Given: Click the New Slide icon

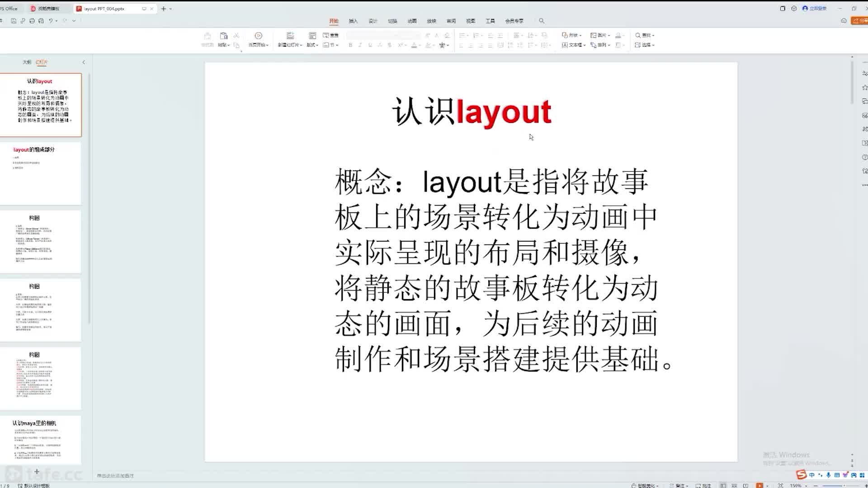Looking at the screenshot, I should [x=290, y=36].
